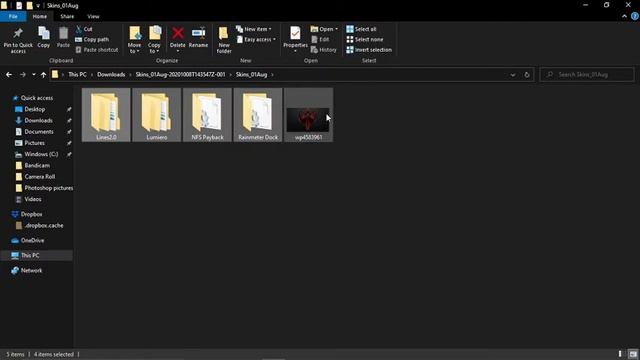Viewport: 640px width, 360px height.
Task: Select the Lines2.0 folder
Action: [x=106, y=115]
